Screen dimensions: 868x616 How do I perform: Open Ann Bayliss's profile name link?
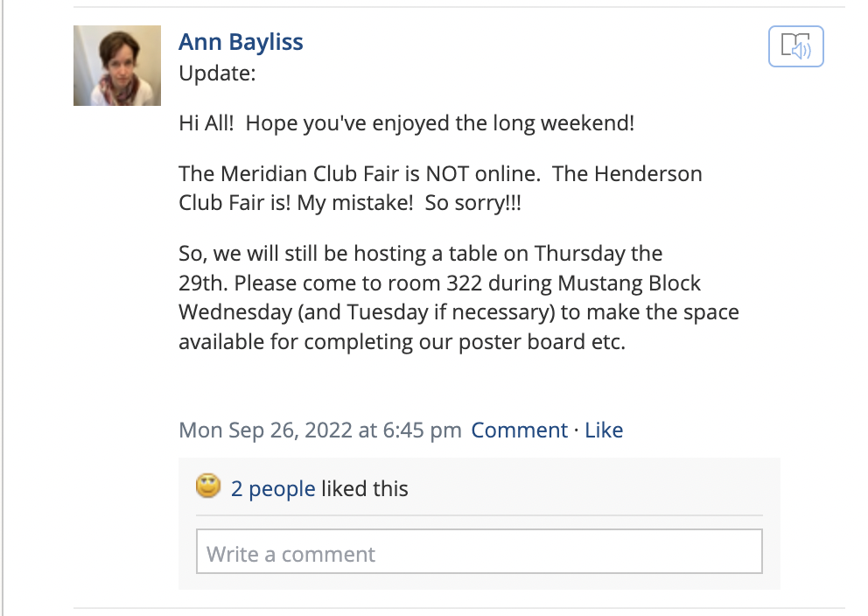pyautogui.click(x=241, y=42)
